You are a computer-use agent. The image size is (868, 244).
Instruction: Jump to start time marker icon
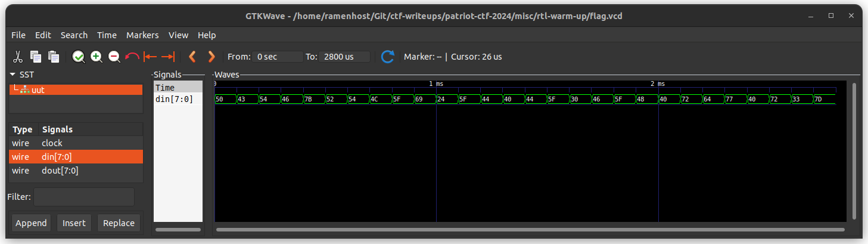click(150, 57)
